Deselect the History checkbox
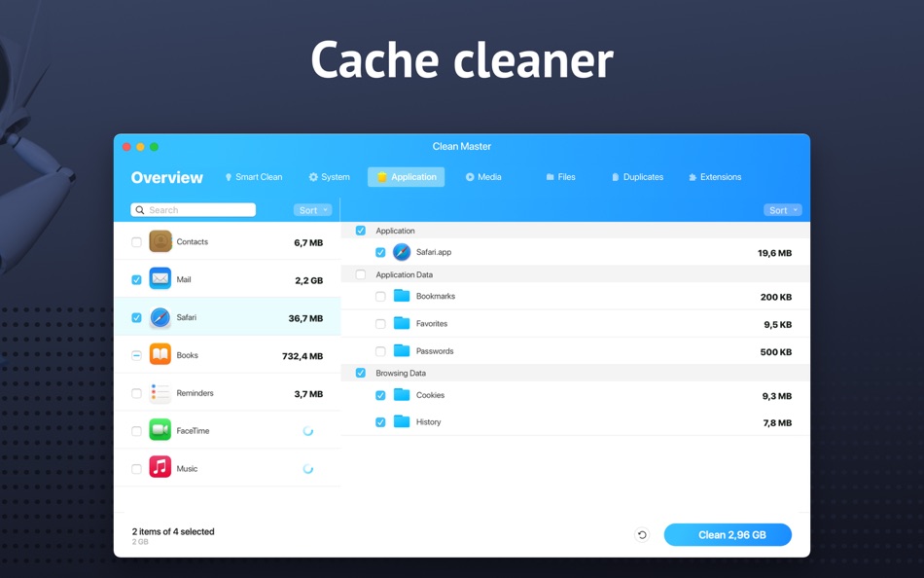 click(x=380, y=422)
